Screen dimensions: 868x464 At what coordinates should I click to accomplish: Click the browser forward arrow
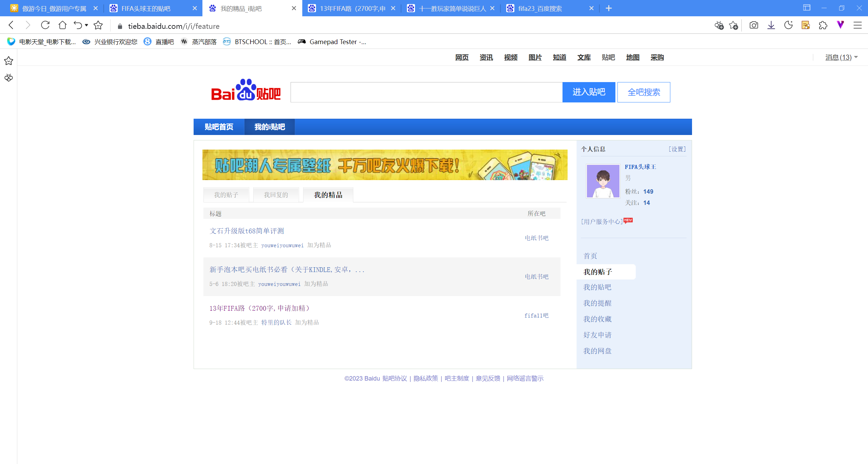(x=28, y=25)
